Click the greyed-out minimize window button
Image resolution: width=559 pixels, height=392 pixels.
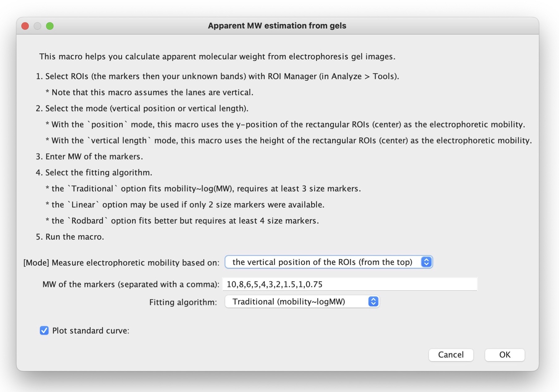pos(37,26)
